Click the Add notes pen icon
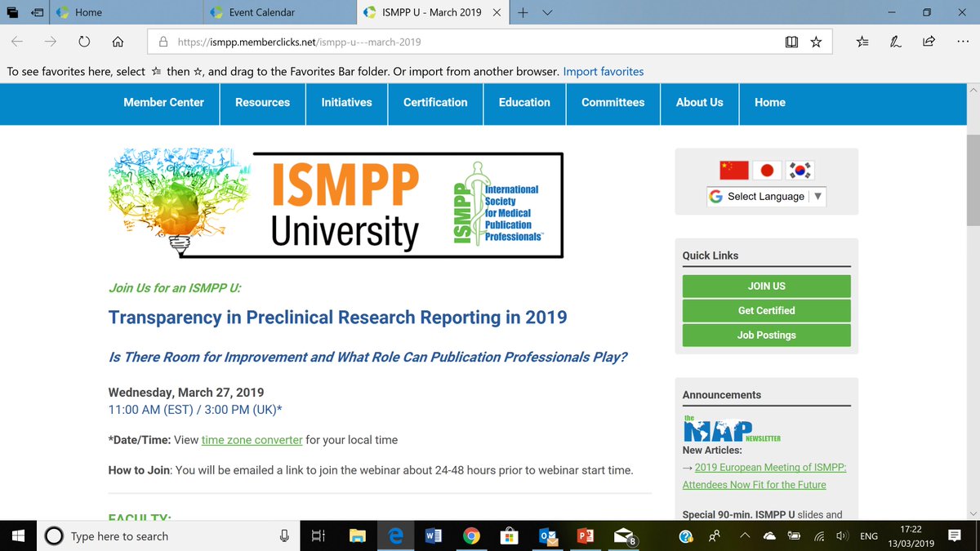980x551 pixels. coord(896,42)
